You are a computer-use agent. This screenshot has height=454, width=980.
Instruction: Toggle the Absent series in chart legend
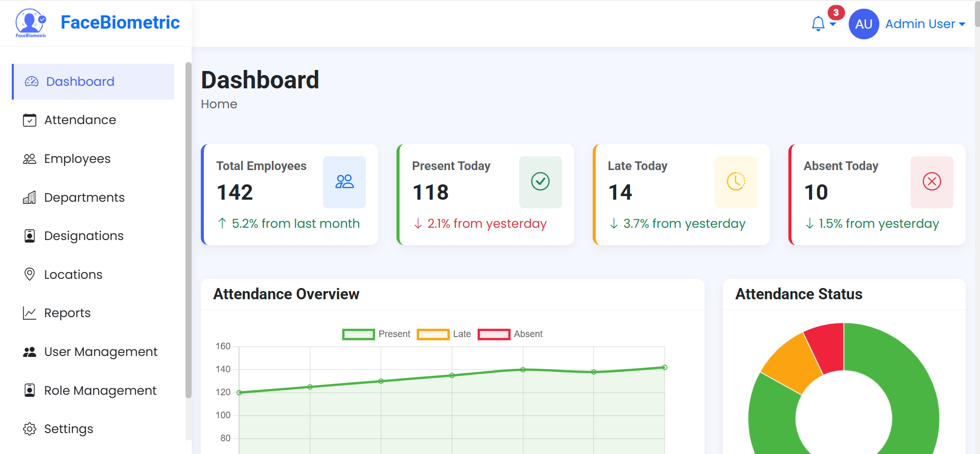[x=510, y=334]
